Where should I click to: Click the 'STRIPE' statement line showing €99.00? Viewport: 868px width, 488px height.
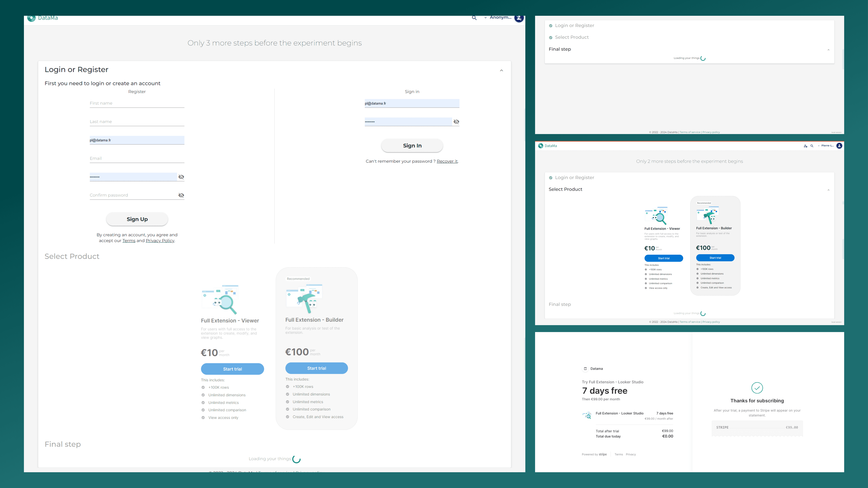[x=757, y=428]
